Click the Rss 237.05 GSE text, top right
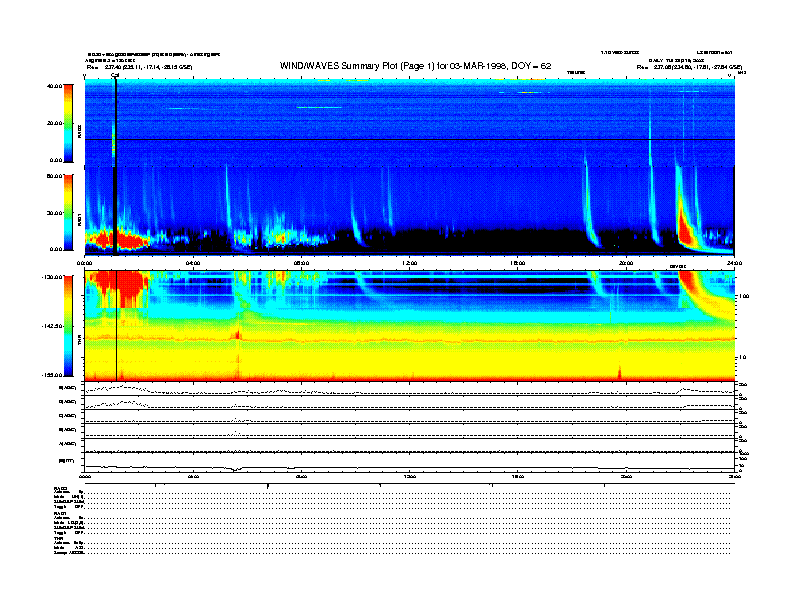Viewport: 792px width, 612px height. [x=689, y=67]
